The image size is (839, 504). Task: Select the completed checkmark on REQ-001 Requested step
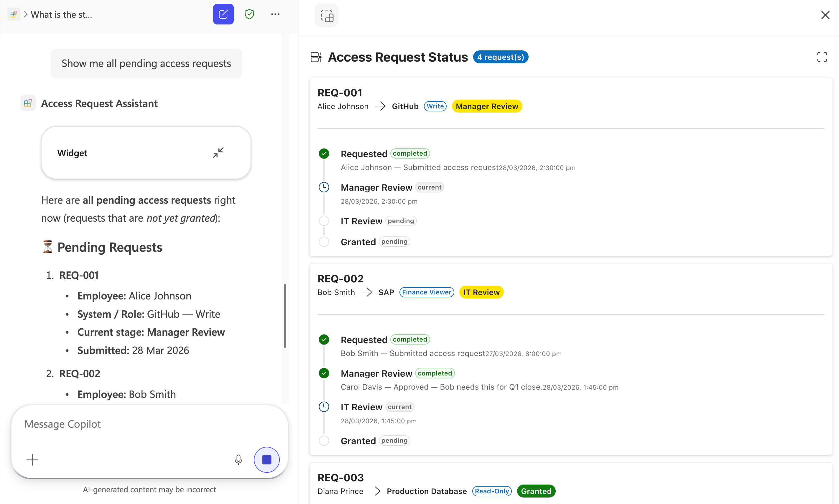[324, 153]
